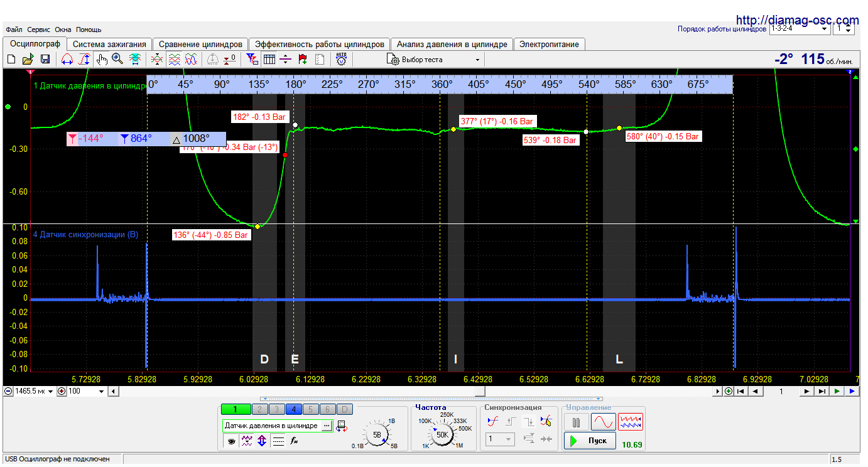Switch to Эффективность работы цилиндров tab

tap(320, 45)
